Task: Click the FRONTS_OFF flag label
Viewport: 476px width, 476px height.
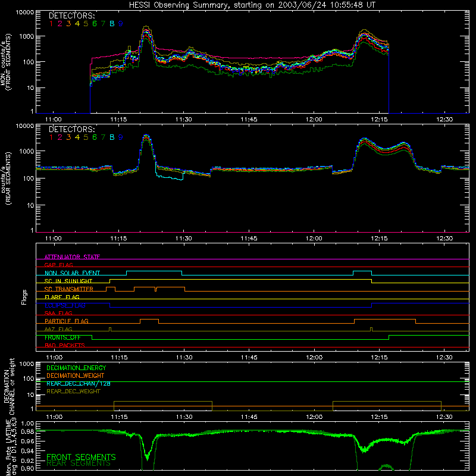Action: coord(62,337)
